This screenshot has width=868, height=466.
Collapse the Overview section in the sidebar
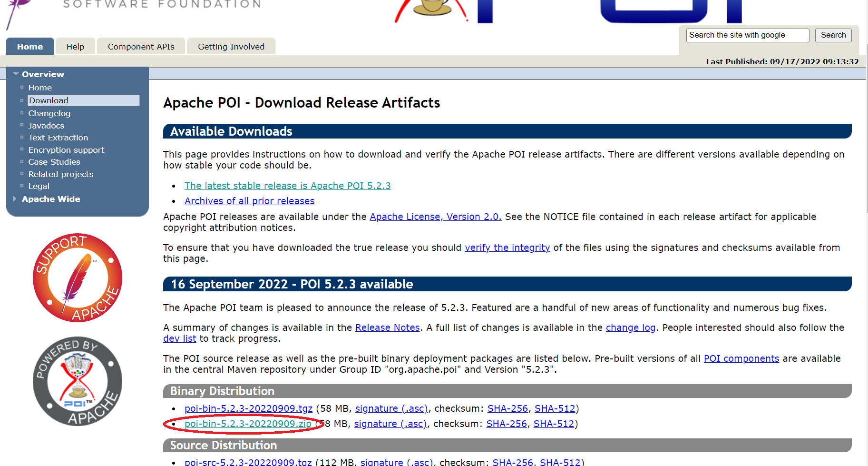pyautogui.click(x=16, y=74)
